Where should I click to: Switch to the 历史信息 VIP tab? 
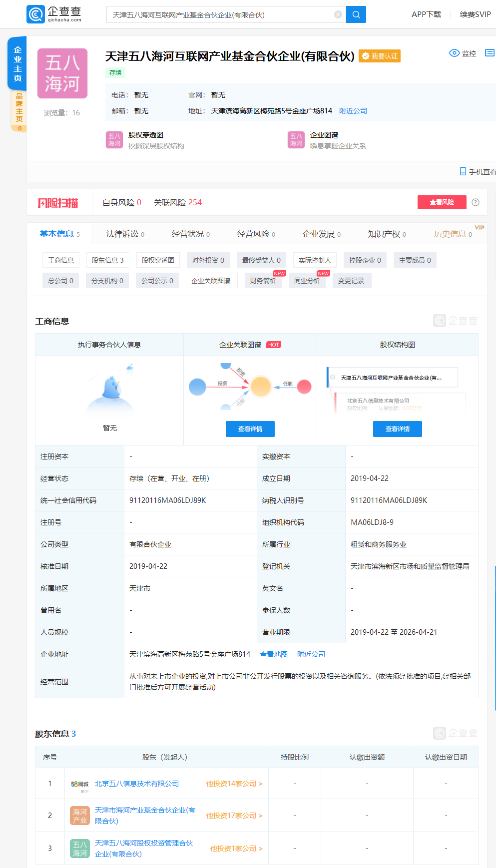453,234
